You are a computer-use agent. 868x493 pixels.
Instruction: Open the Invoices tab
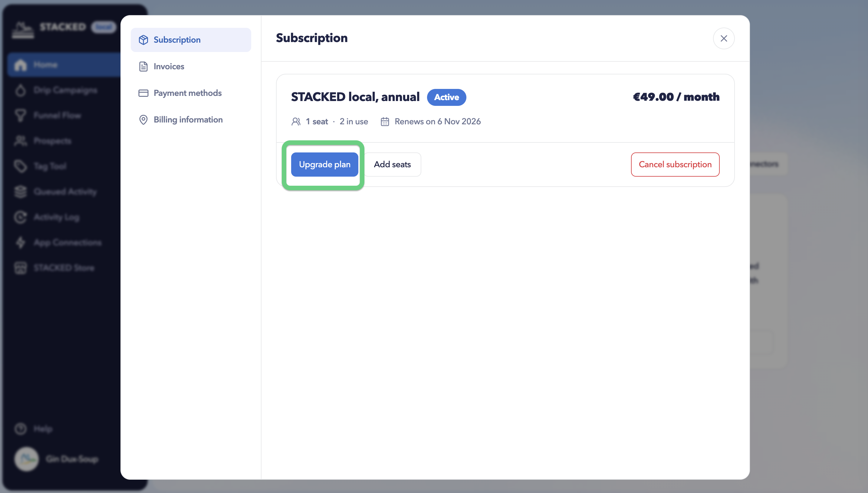coord(191,66)
